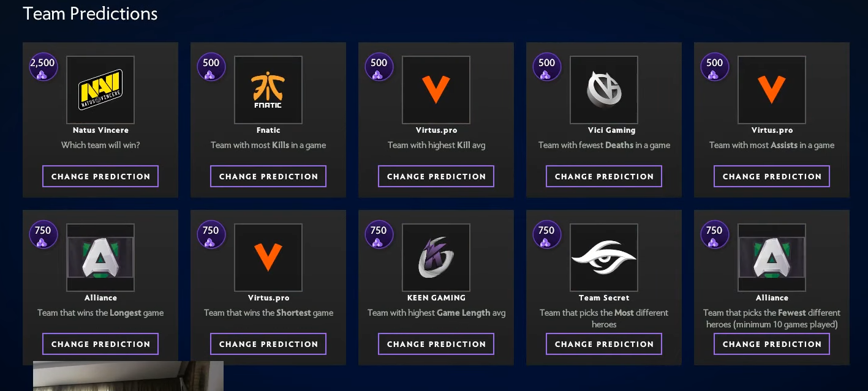Click the Team Secret eye logo
This screenshot has height=391, width=868.
coord(604,258)
